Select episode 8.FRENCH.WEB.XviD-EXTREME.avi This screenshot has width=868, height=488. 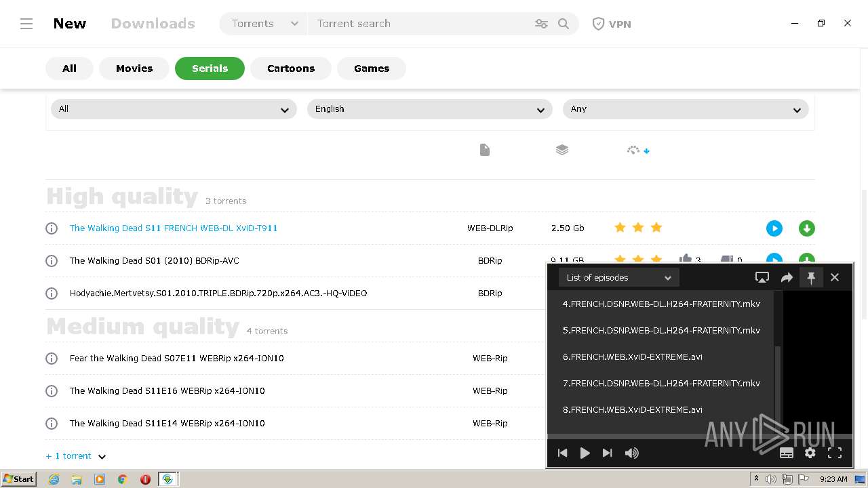tap(661, 409)
